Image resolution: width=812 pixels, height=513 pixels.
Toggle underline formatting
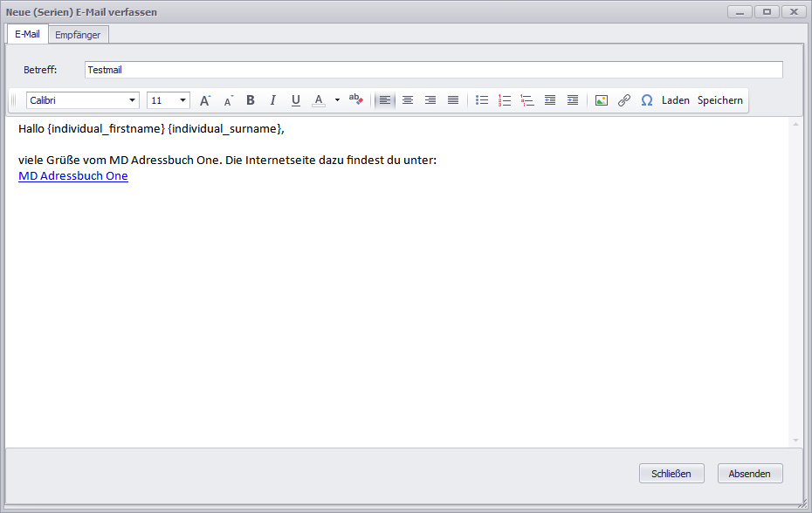(296, 100)
